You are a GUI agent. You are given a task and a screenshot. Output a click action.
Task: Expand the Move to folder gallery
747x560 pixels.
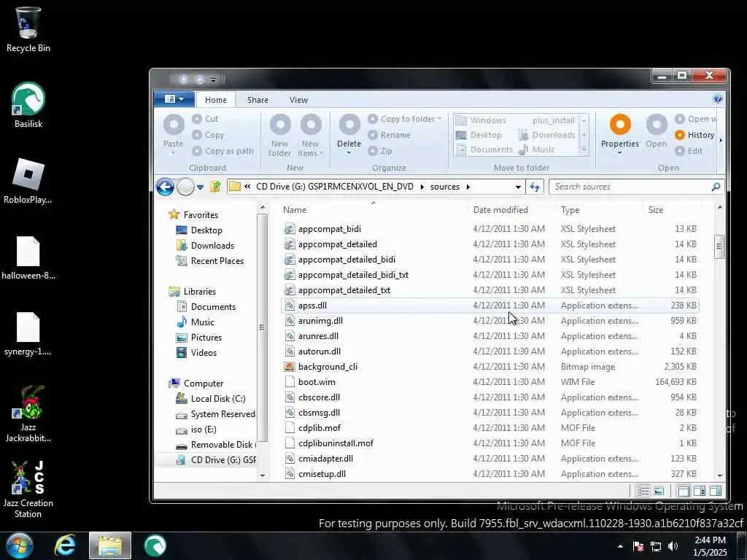pyautogui.click(x=584, y=150)
